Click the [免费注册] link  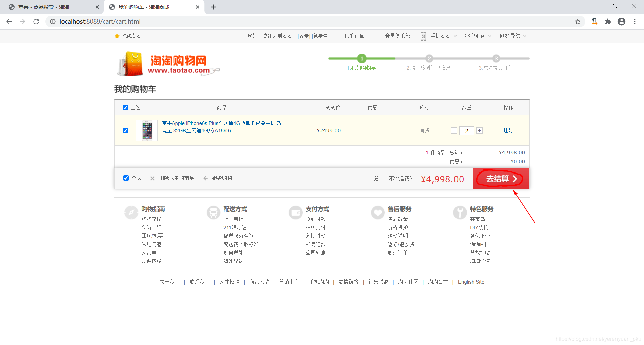tap(323, 36)
